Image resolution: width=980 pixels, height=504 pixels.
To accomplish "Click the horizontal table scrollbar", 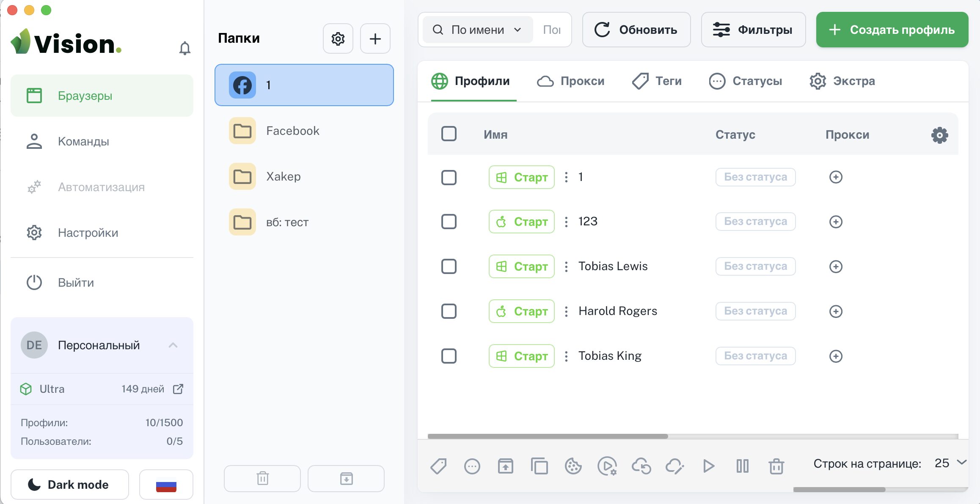I will [x=548, y=436].
